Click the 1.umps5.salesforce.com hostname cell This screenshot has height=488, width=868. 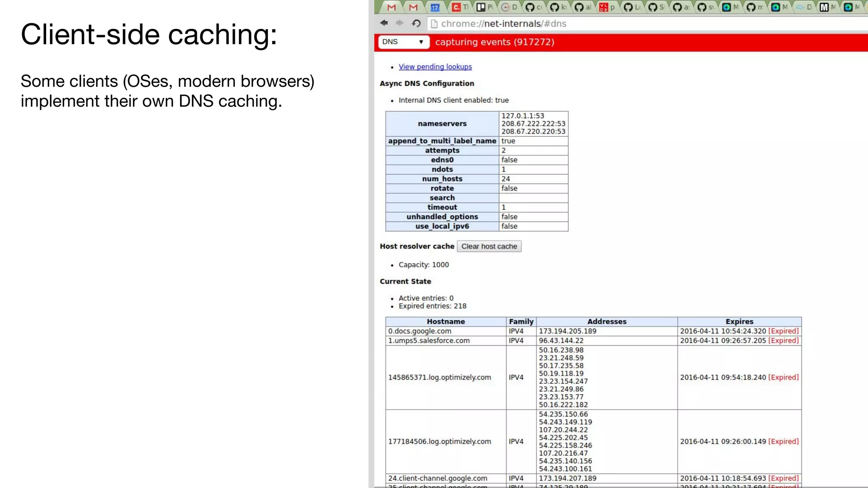pos(446,341)
